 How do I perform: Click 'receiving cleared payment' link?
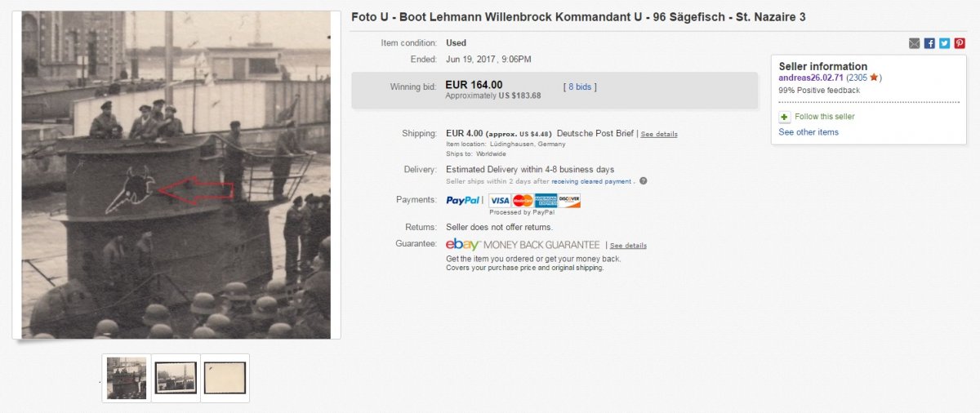pos(591,181)
